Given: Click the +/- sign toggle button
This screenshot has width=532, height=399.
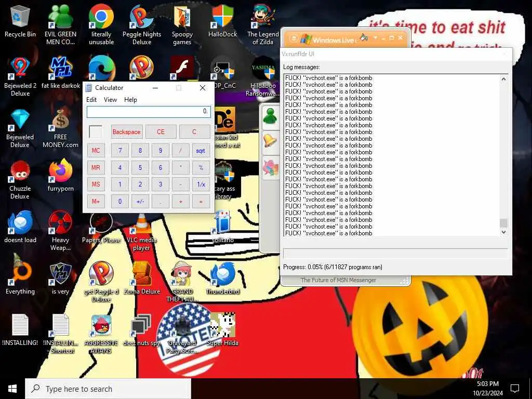Looking at the screenshot, I should click(x=140, y=202).
